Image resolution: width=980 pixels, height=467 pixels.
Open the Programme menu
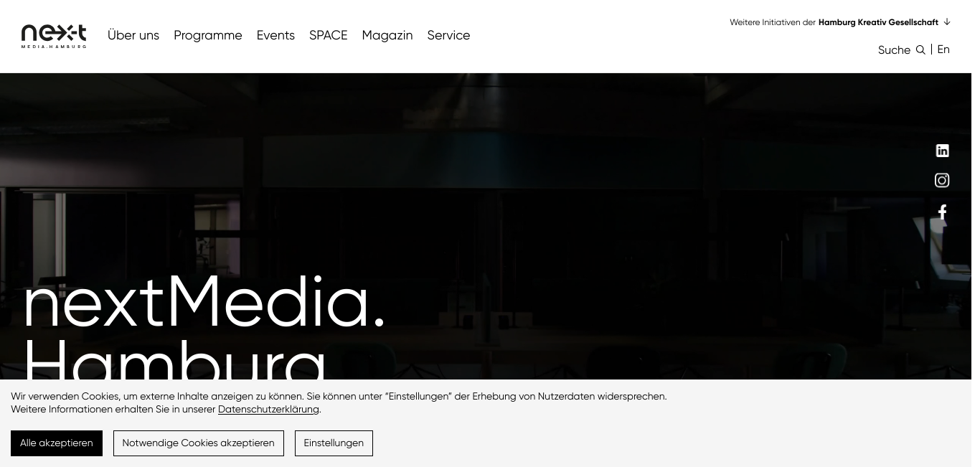pyautogui.click(x=208, y=35)
